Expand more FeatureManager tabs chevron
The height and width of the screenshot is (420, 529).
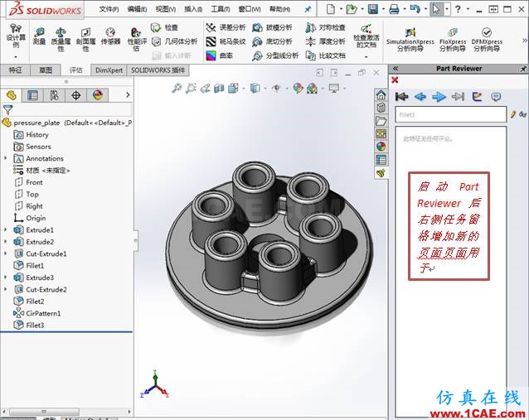pyautogui.click(x=128, y=95)
